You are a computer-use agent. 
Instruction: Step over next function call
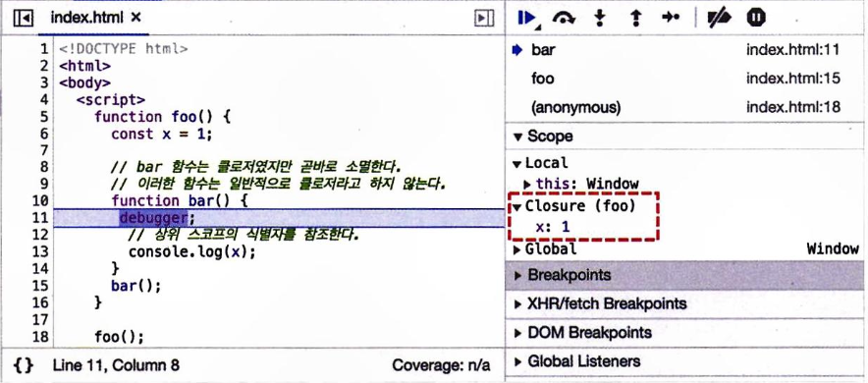(x=564, y=19)
